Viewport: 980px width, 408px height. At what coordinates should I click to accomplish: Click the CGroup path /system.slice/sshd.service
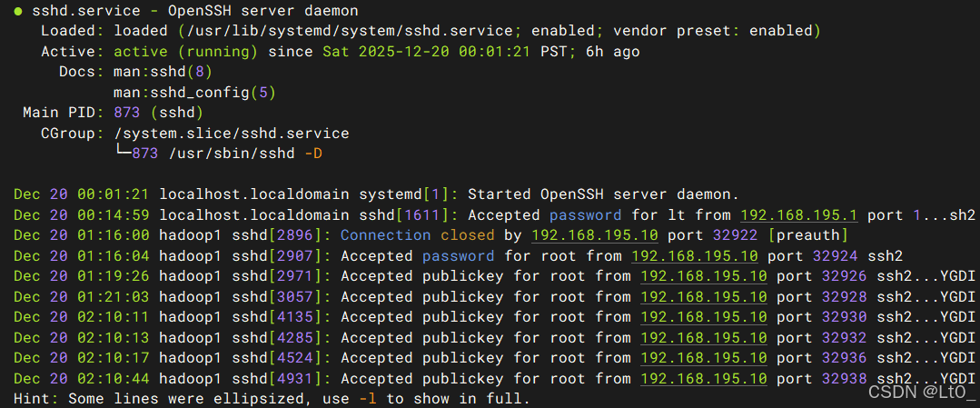click(x=231, y=134)
